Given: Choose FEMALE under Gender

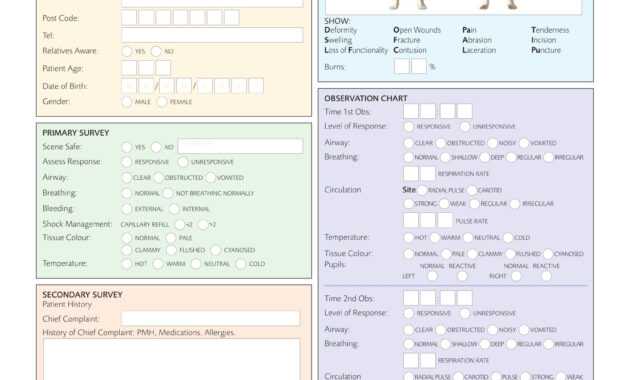Looking at the screenshot, I should [162, 102].
